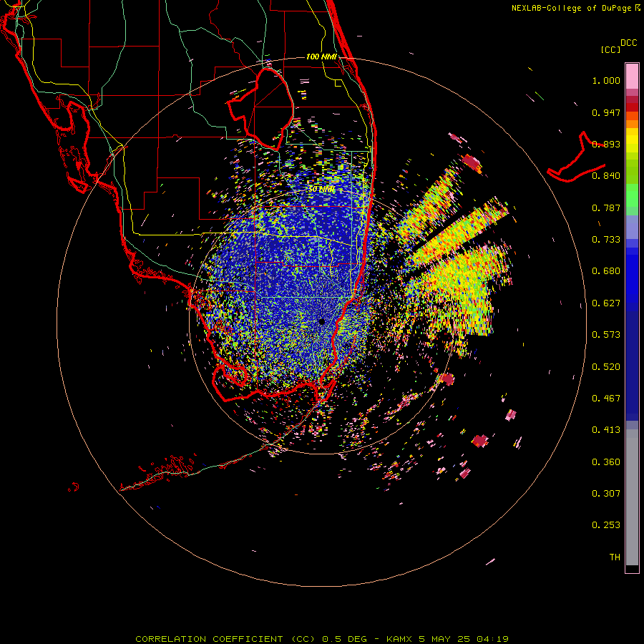This screenshot has height=644, width=644.
Task: Pick the pink color at top of color bar
Action: 632,76
